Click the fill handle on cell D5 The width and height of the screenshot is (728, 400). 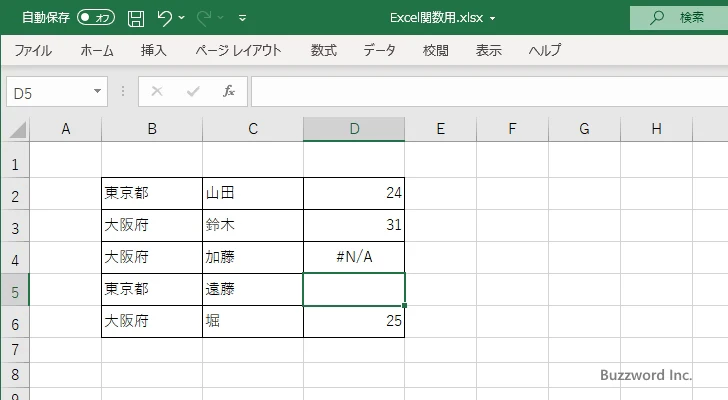[404, 305]
